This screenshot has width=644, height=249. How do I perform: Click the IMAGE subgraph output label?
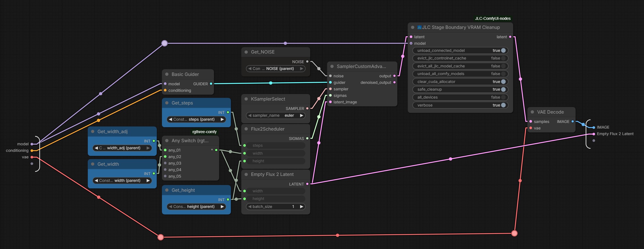coord(603,127)
